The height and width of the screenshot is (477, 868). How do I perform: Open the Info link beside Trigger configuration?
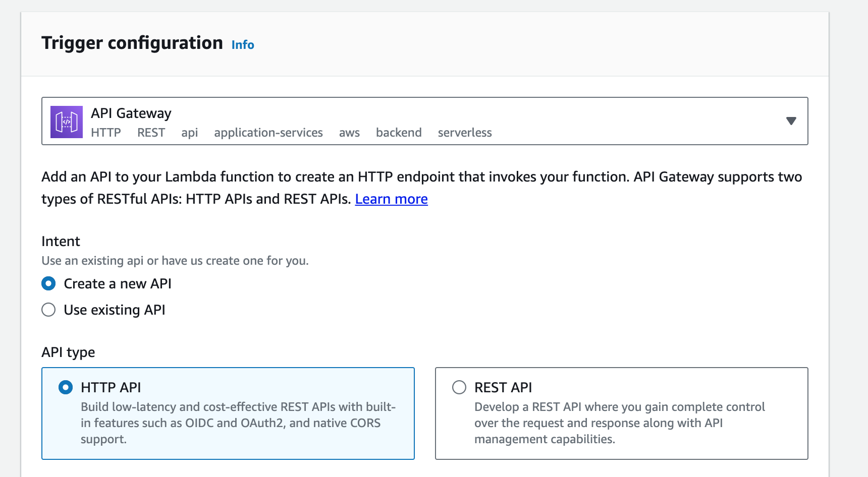[x=243, y=45]
